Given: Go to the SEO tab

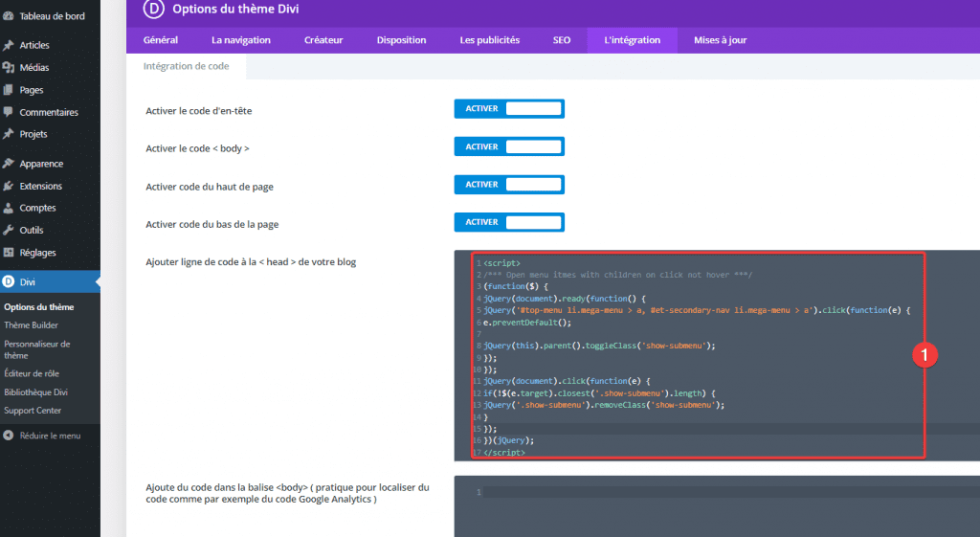Looking at the screenshot, I should click(x=561, y=40).
